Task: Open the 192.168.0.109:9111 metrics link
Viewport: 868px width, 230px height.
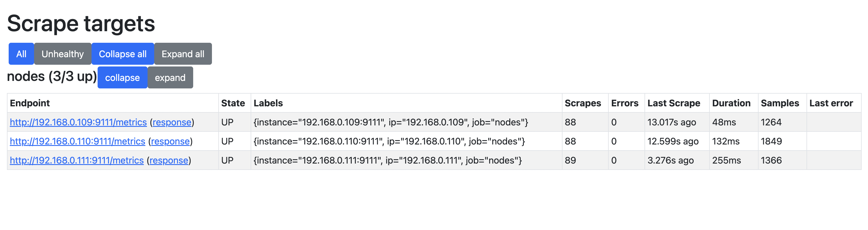Action: coord(78,122)
